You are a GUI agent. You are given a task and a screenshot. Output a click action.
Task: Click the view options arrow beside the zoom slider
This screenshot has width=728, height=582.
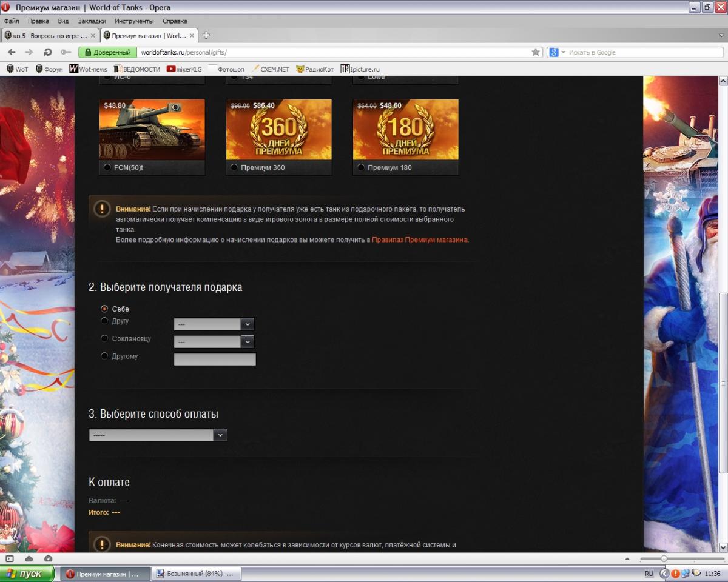627,558
